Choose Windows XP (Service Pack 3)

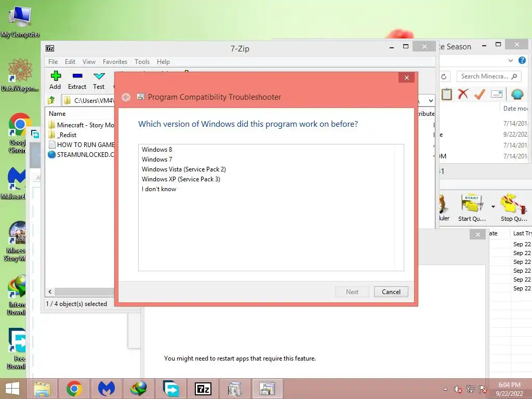[x=181, y=179]
